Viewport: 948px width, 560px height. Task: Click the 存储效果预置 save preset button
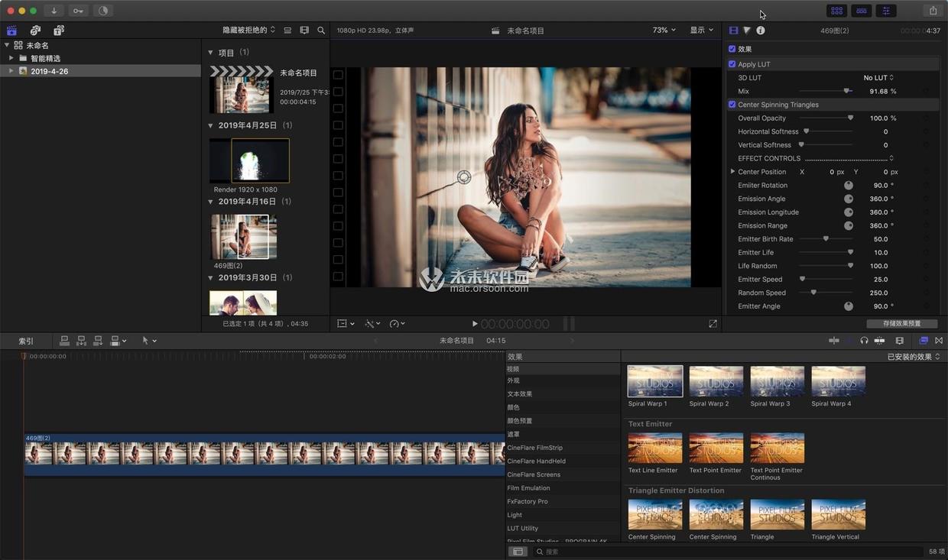[x=901, y=324]
